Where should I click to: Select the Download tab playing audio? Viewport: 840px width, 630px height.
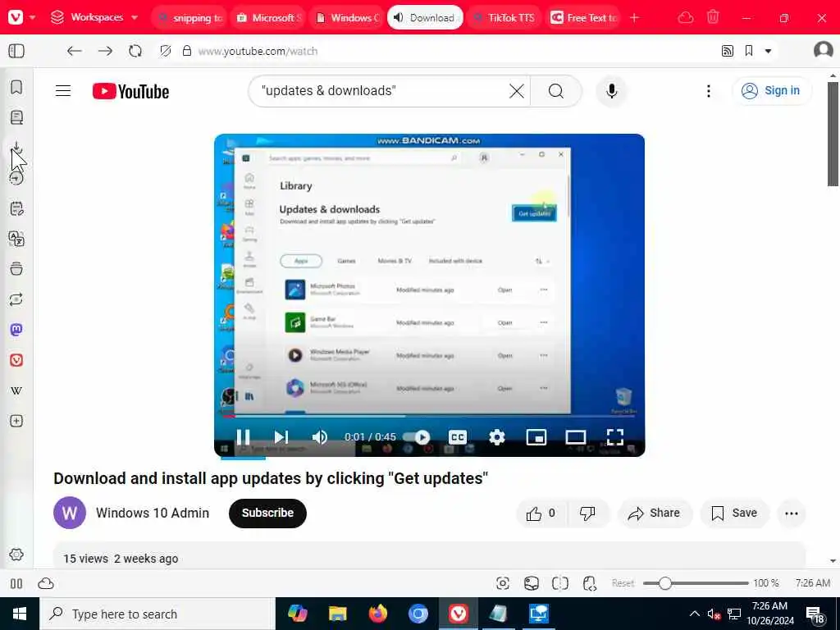click(x=426, y=18)
